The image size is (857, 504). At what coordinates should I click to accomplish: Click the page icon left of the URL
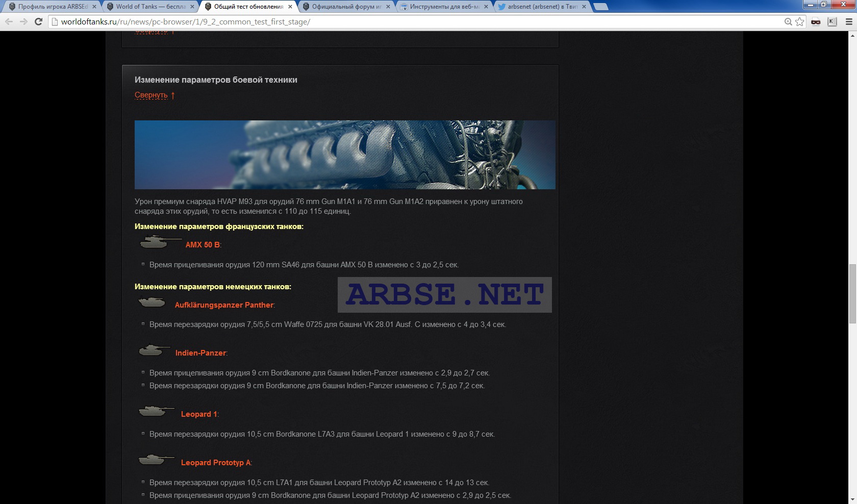point(55,22)
